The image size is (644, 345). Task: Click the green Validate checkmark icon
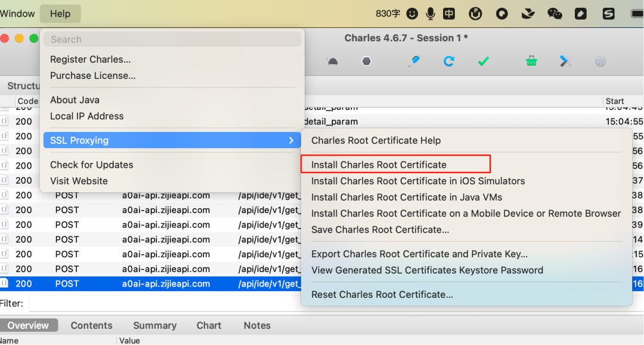tap(484, 61)
